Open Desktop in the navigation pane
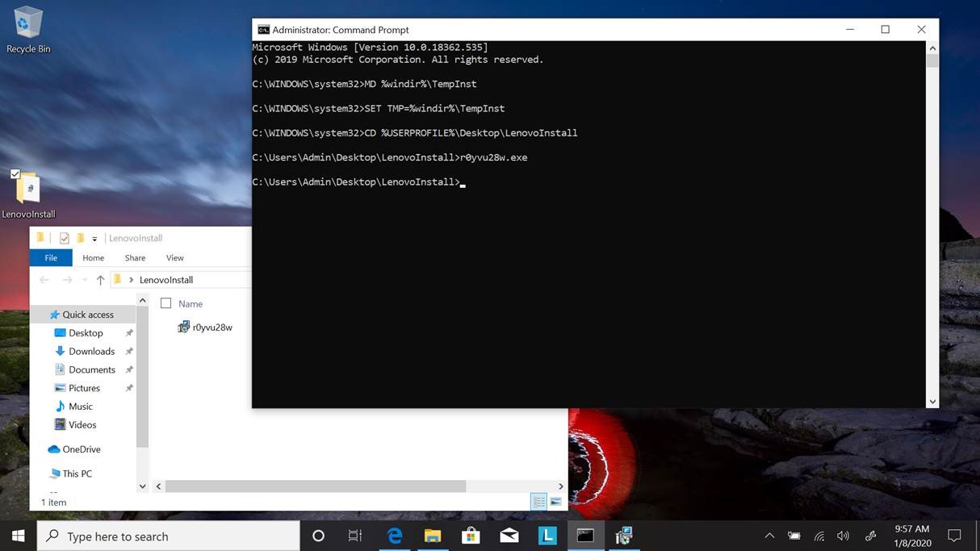980x551 pixels. (86, 333)
